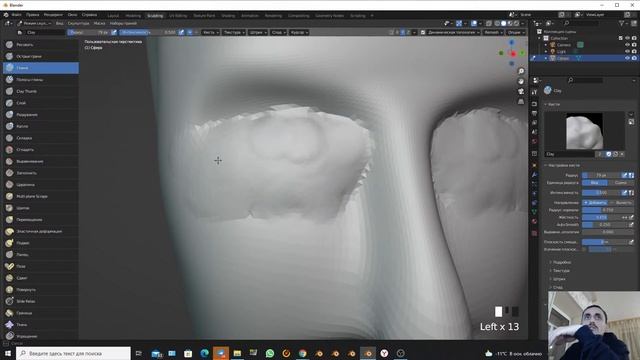This screenshot has height=360, width=640.
Task: Open the Штрих dropdown in tool header
Action: point(259,32)
